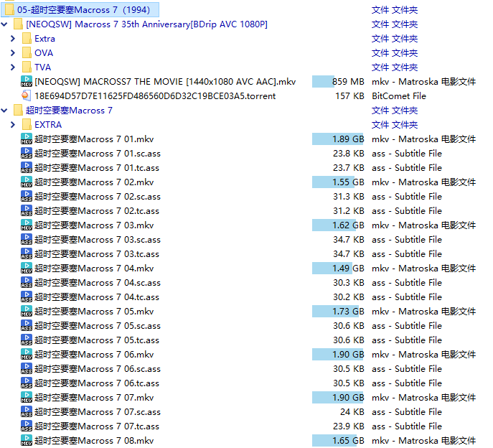Click the folder icon next to EXTRA
Viewport: 493px width, 448px height.
(x=27, y=125)
